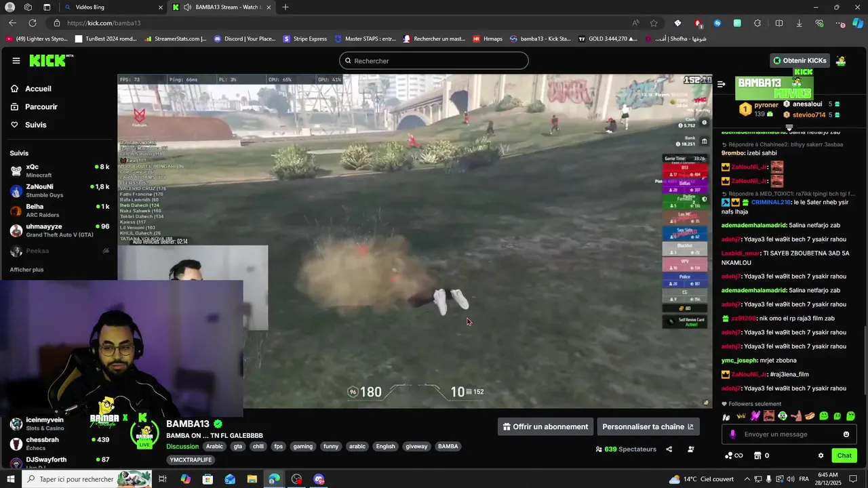Insert the mustache face emote
The image size is (868, 488).
tap(768, 416)
